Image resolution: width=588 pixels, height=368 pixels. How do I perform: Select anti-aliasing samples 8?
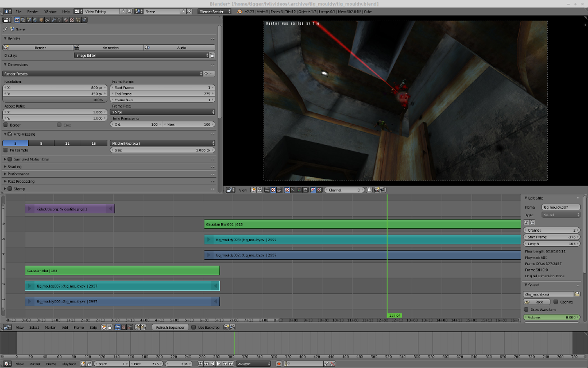(41, 143)
